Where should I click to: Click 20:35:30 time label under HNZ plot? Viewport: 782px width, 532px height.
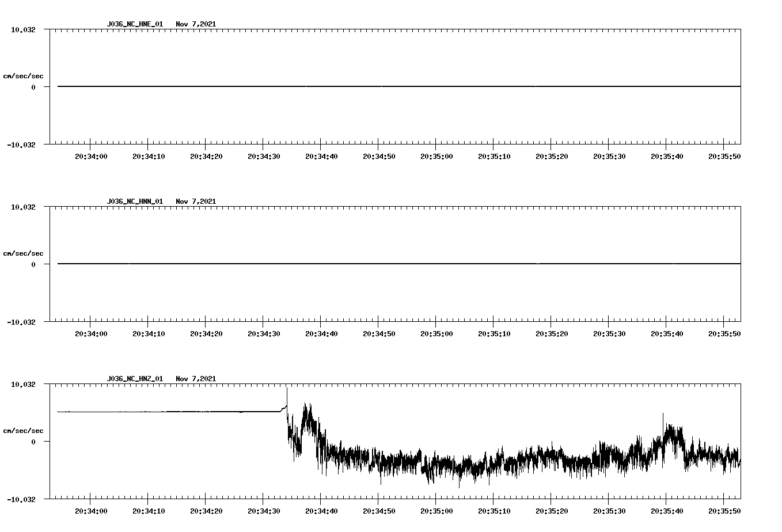click(x=609, y=511)
